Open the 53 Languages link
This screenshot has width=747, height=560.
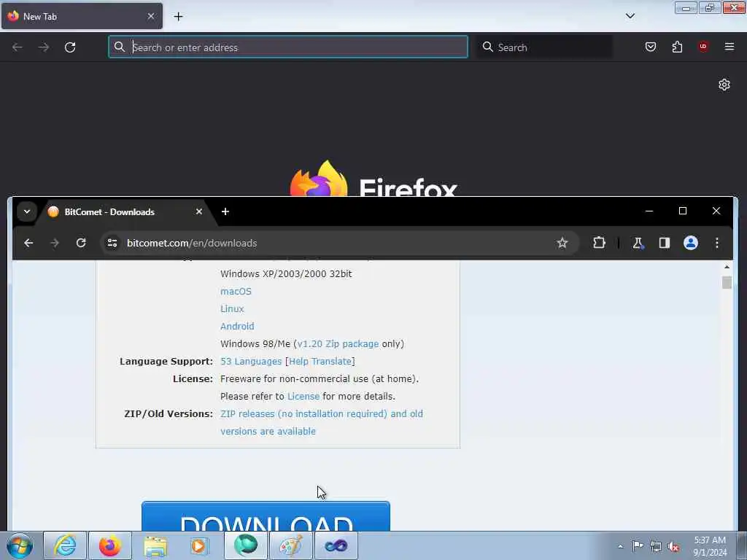pos(251,362)
